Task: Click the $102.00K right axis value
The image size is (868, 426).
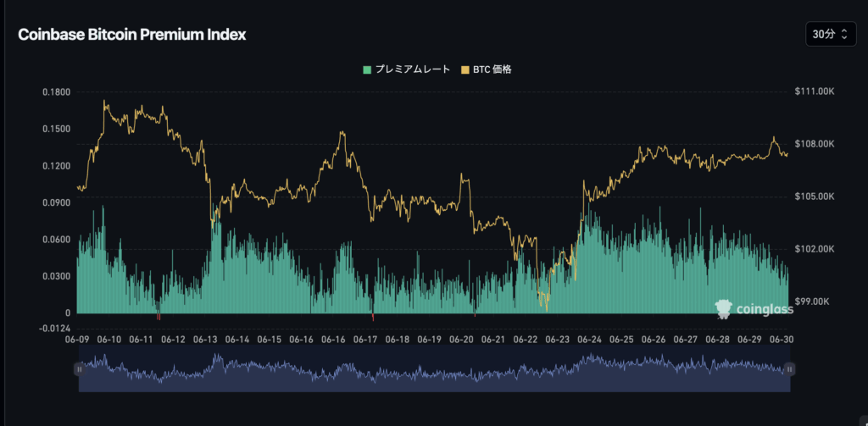Action: pos(815,249)
